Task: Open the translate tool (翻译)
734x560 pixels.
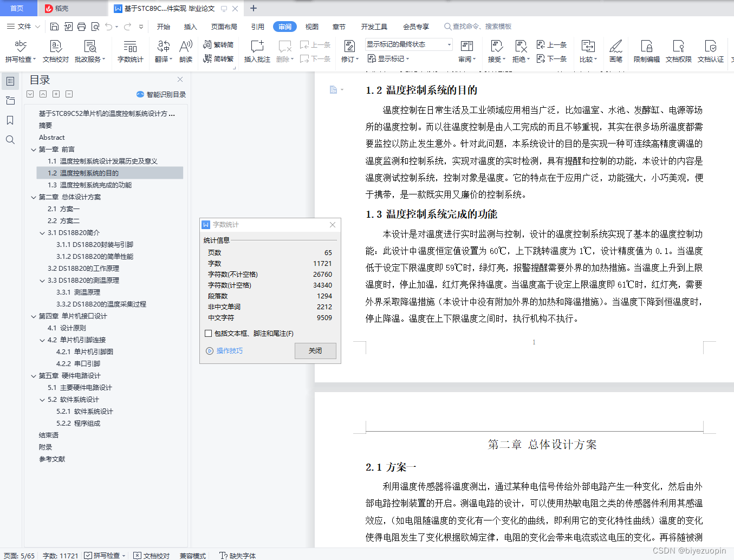Action: coord(163,51)
